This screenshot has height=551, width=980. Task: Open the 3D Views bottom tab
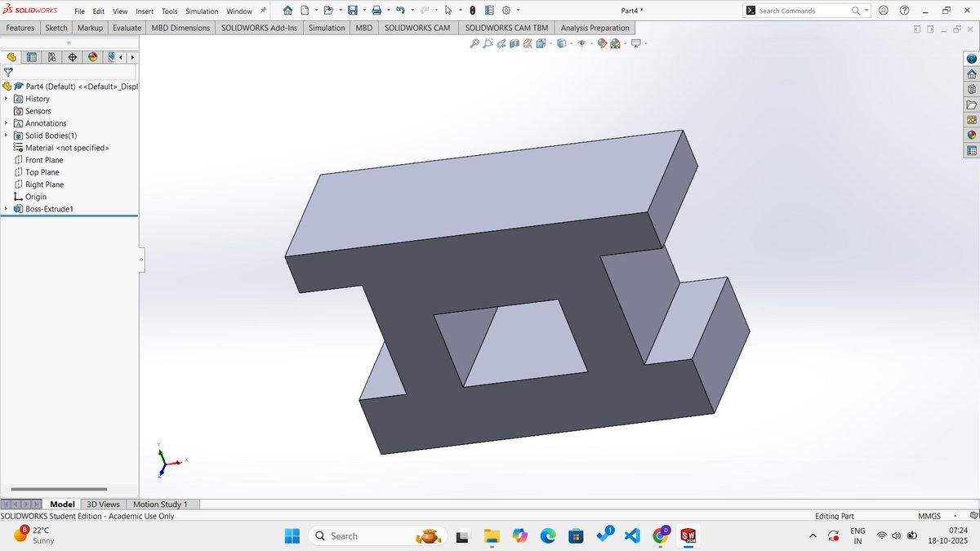tap(103, 504)
